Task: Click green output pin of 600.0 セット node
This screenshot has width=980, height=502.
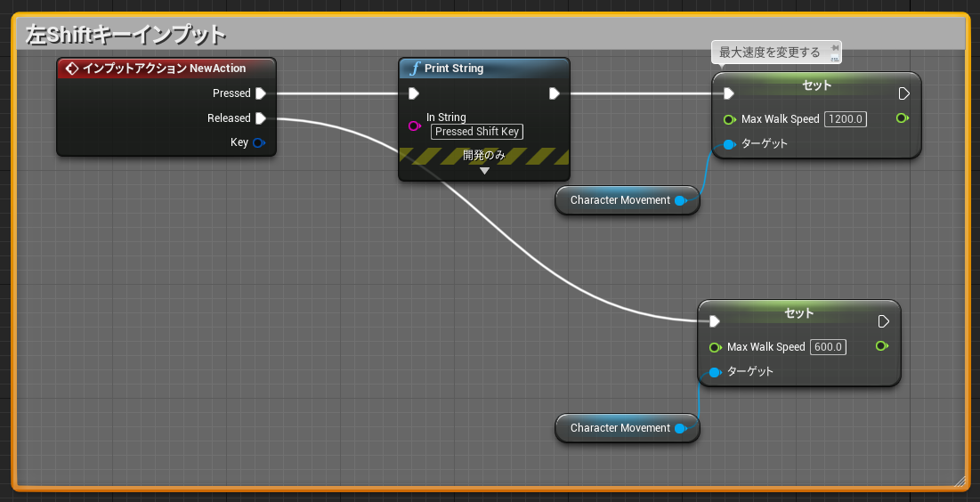Action: 882,345
